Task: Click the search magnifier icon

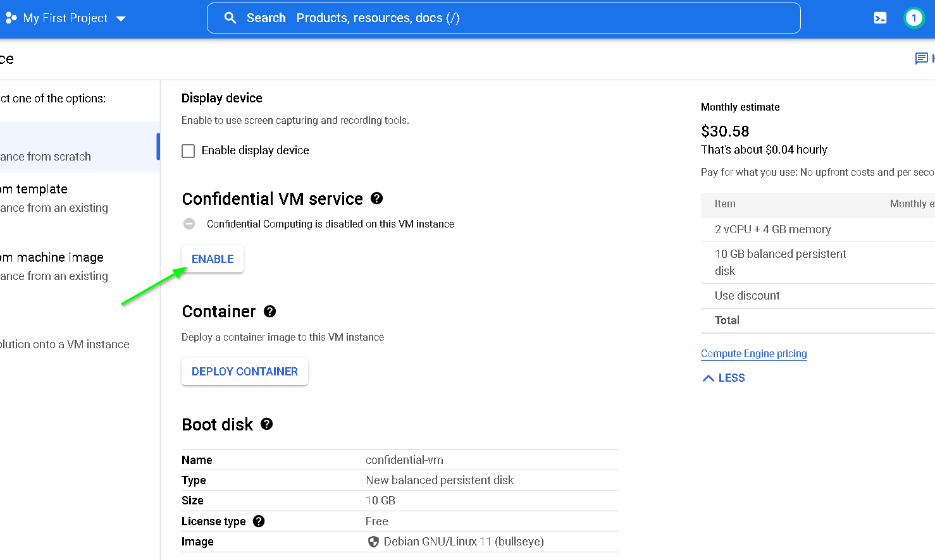Action: [231, 18]
